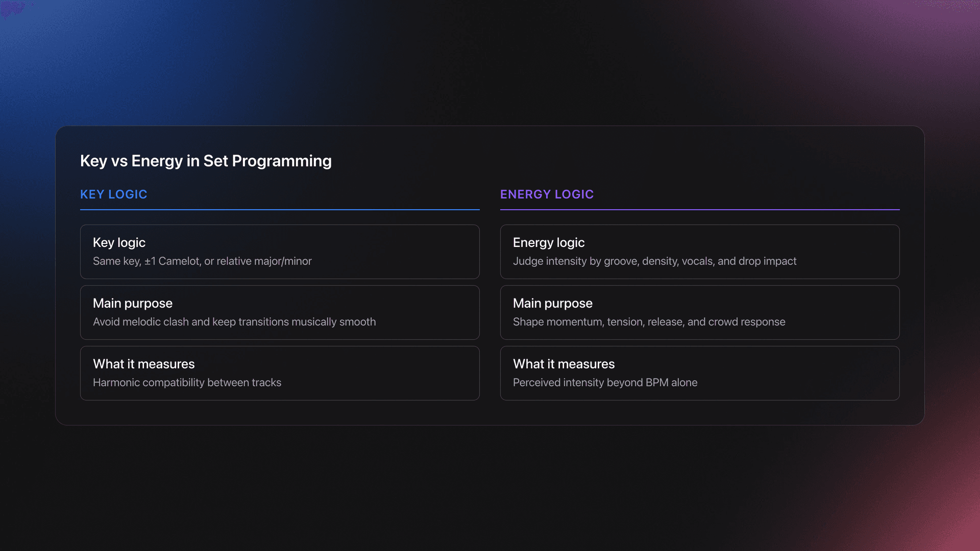Click the 'Key logic' card heading
The image size is (980, 551).
(x=119, y=242)
